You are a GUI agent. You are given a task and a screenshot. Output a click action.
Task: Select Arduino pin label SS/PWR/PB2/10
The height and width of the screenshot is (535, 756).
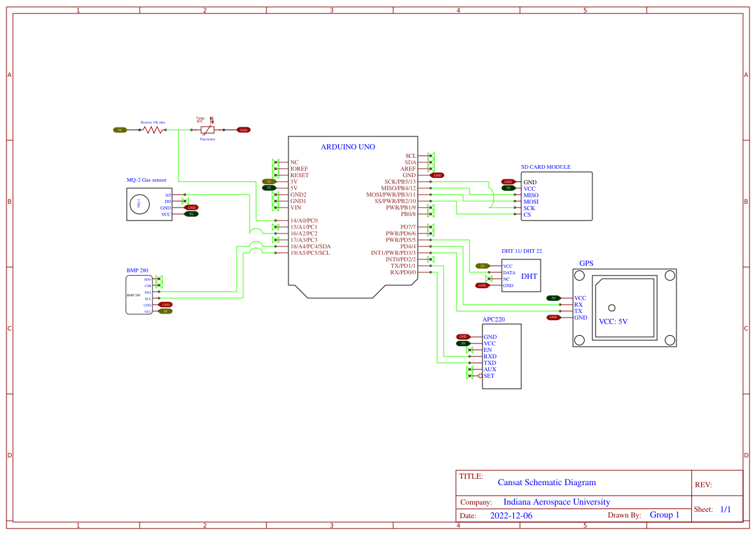tap(395, 201)
